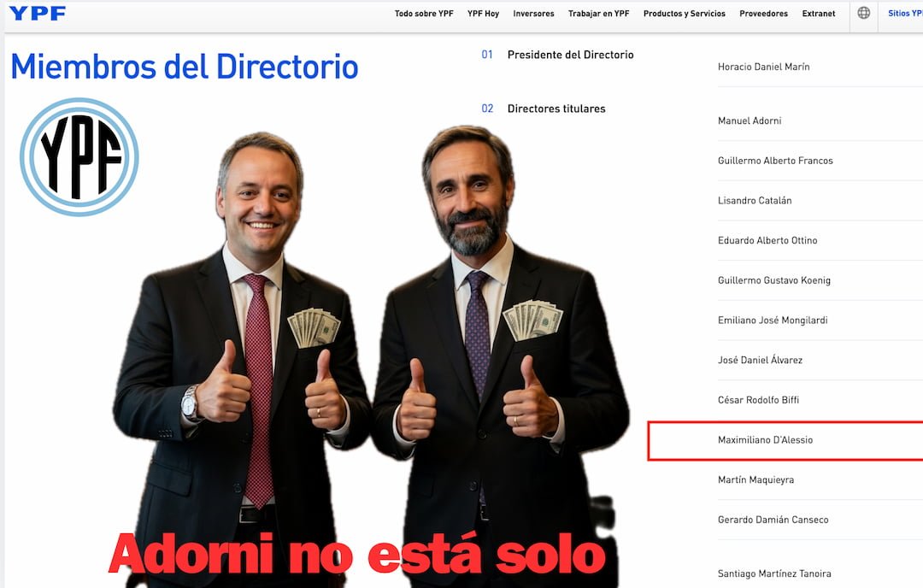Expand the Directores titulares section
The image size is (923, 588).
tap(556, 109)
